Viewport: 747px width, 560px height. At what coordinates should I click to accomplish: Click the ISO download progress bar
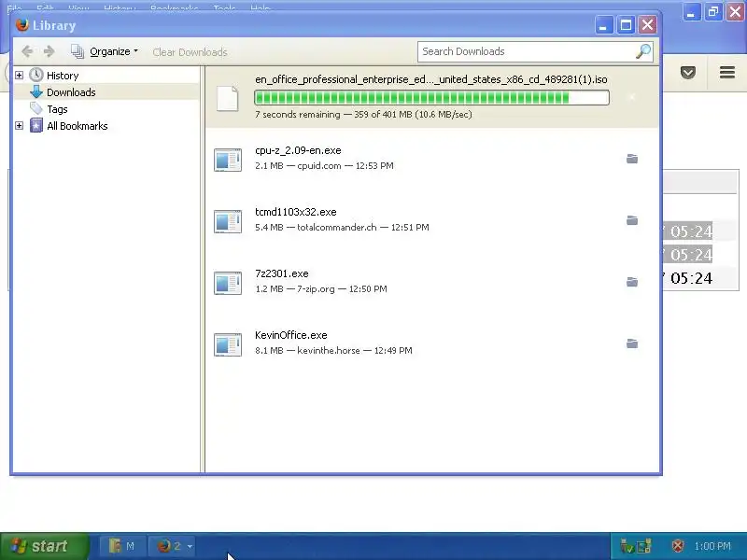coord(431,98)
